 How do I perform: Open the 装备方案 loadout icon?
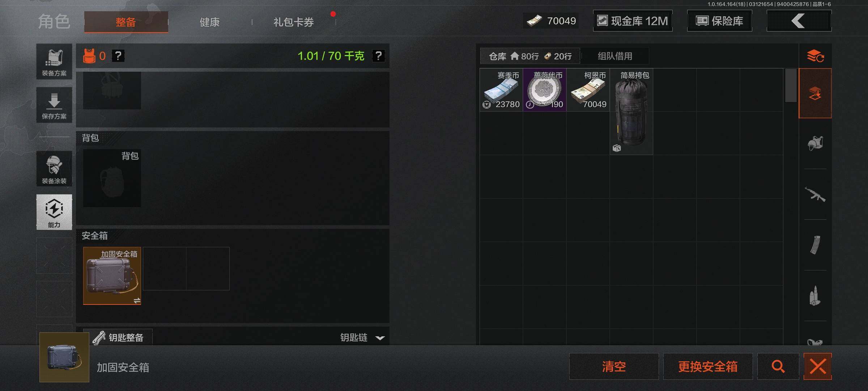tap(54, 62)
